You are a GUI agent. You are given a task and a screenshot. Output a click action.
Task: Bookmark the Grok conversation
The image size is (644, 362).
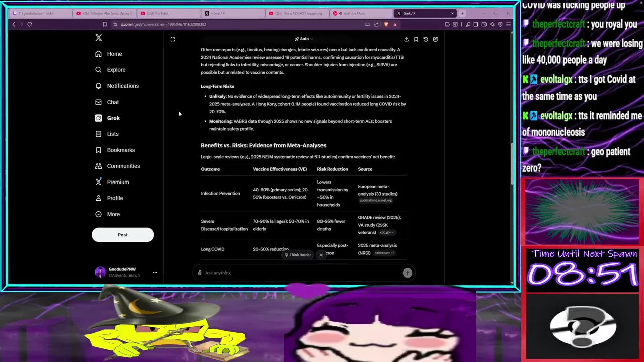tap(416, 39)
